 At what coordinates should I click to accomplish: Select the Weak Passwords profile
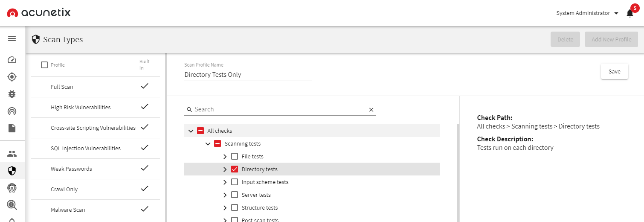(71, 169)
